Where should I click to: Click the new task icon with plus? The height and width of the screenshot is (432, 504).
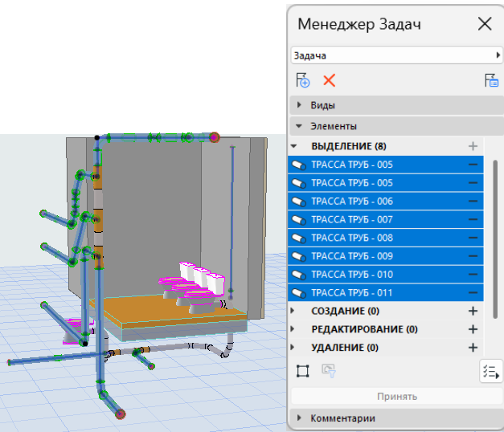tap(302, 80)
